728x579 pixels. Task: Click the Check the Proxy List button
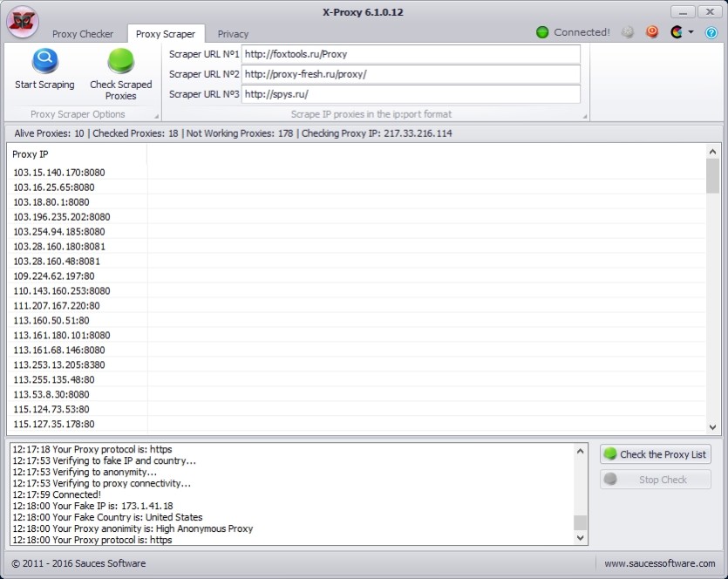tap(655, 454)
